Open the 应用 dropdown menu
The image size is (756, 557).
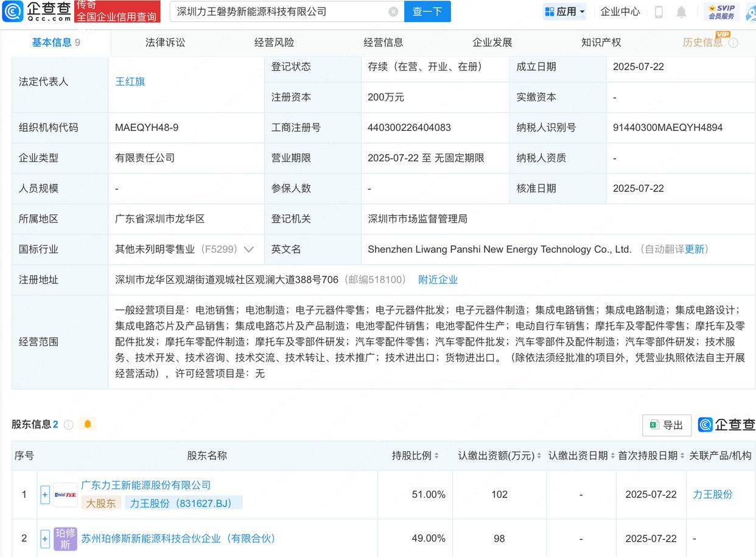pos(564,12)
